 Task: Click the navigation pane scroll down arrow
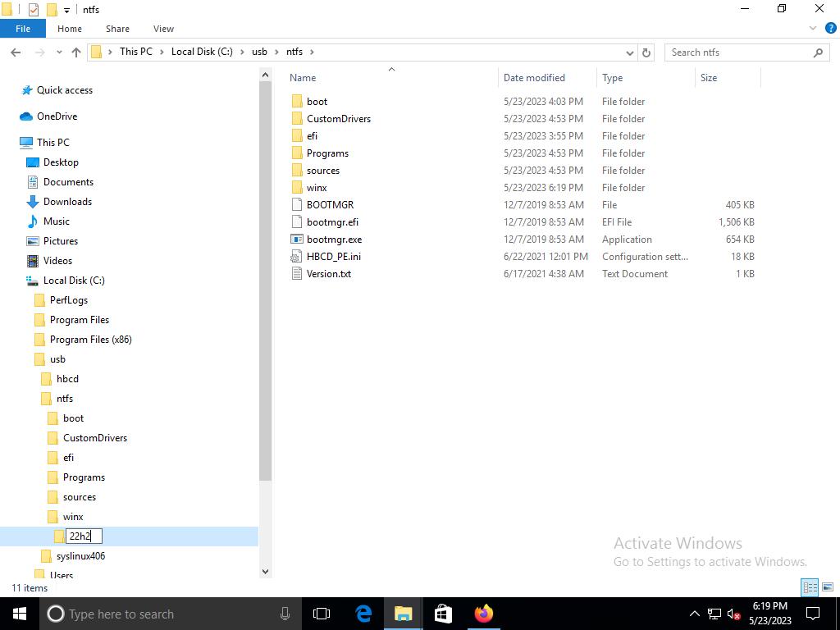(x=265, y=572)
